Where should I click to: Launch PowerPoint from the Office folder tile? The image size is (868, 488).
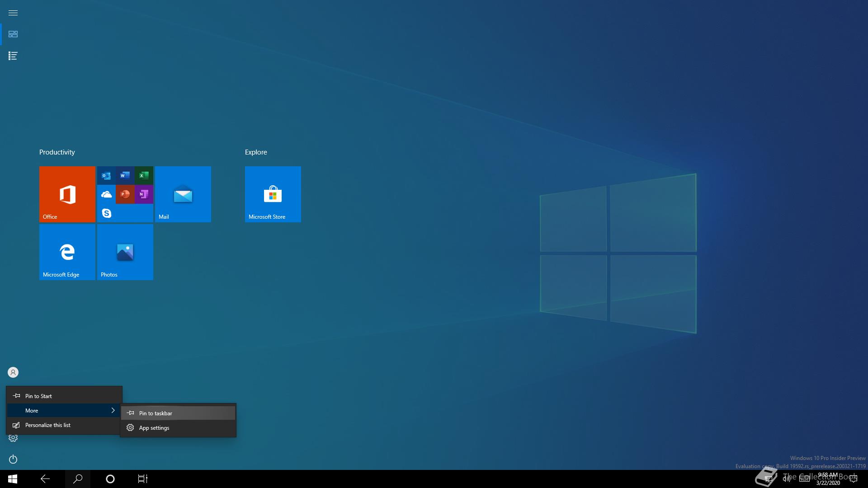click(x=125, y=194)
